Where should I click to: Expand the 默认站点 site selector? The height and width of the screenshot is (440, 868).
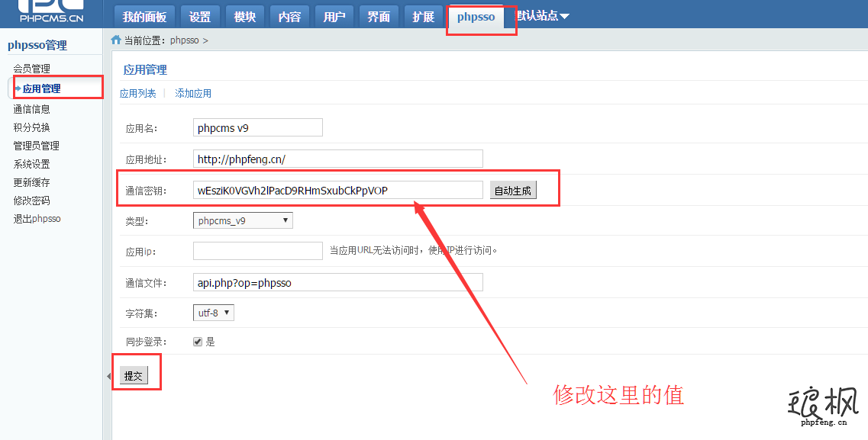coord(542,16)
